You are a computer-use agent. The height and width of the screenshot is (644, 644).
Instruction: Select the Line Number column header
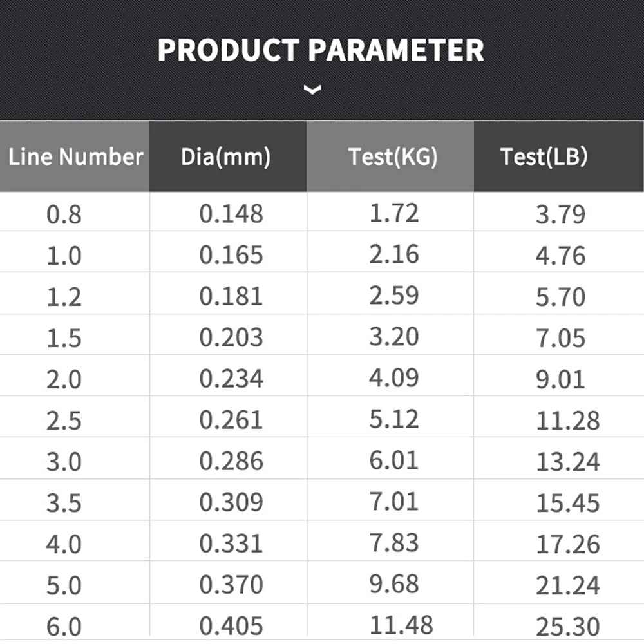point(75,156)
